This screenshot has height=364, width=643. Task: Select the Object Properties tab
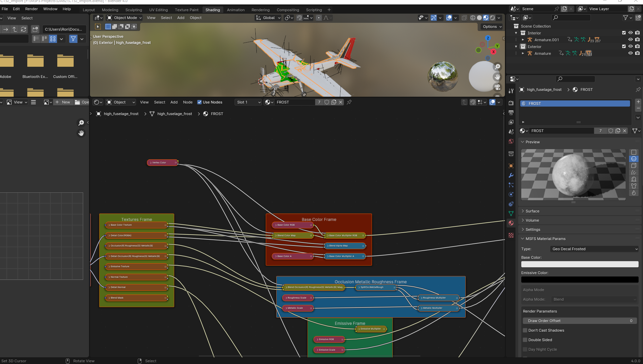point(511,166)
